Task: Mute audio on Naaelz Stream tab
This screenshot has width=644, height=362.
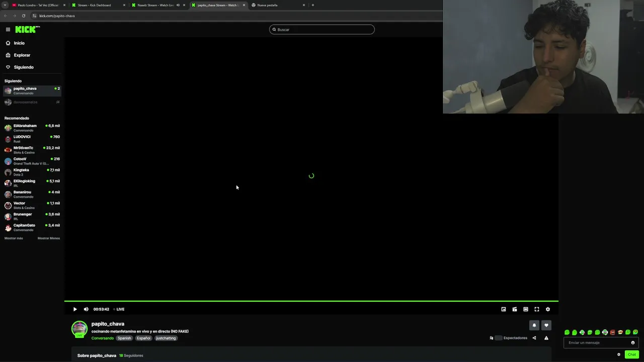Action: [x=178, y=5]
